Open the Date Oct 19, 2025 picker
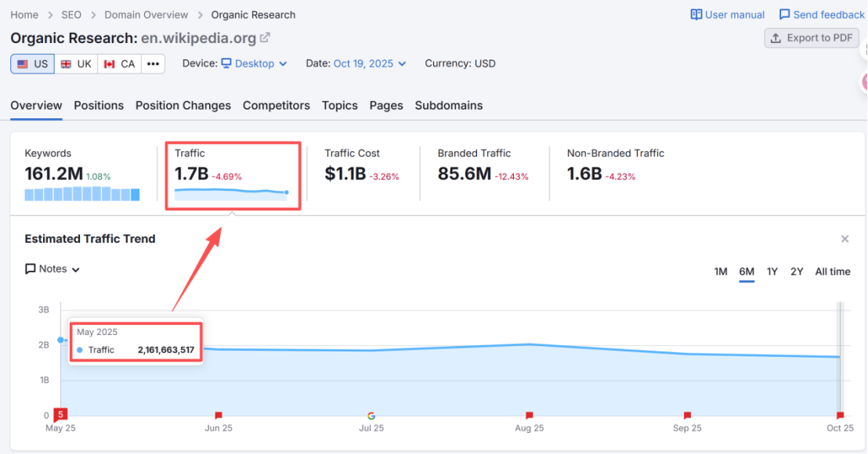The height and width of the screenshot is (454, 868). tap(370, 64)
